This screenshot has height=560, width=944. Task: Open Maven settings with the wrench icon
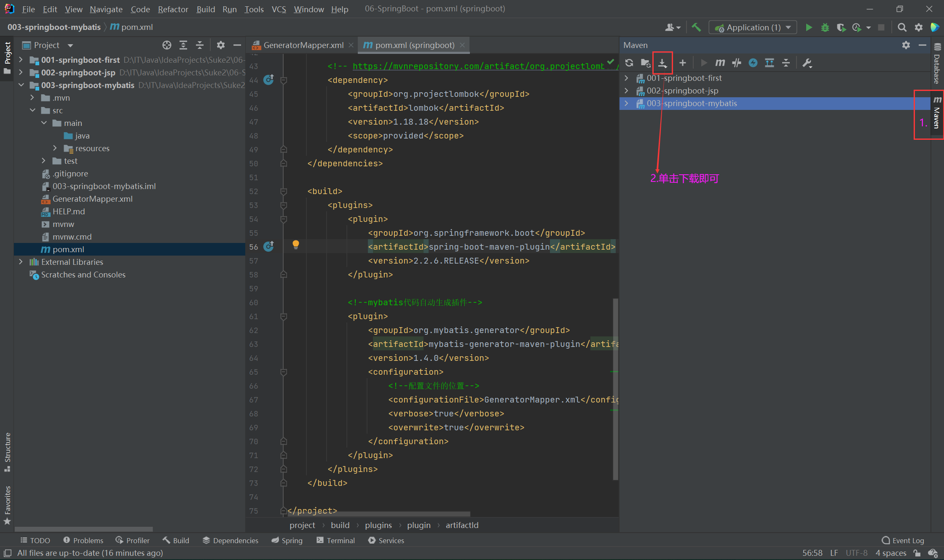[807, 63]
